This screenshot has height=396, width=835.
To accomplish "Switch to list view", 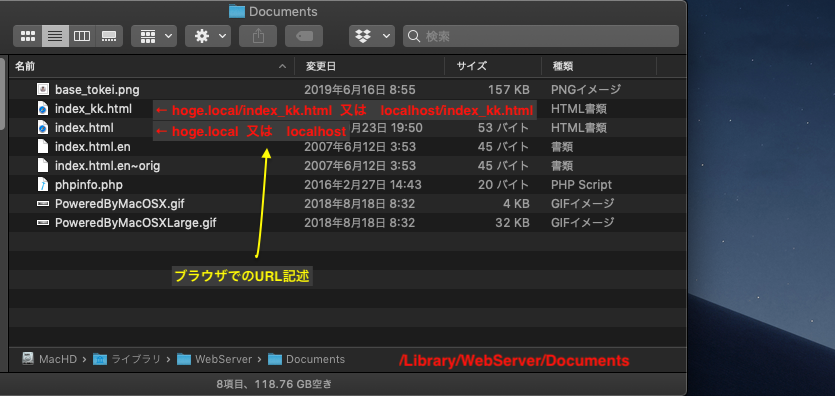I will coord(55,36).
